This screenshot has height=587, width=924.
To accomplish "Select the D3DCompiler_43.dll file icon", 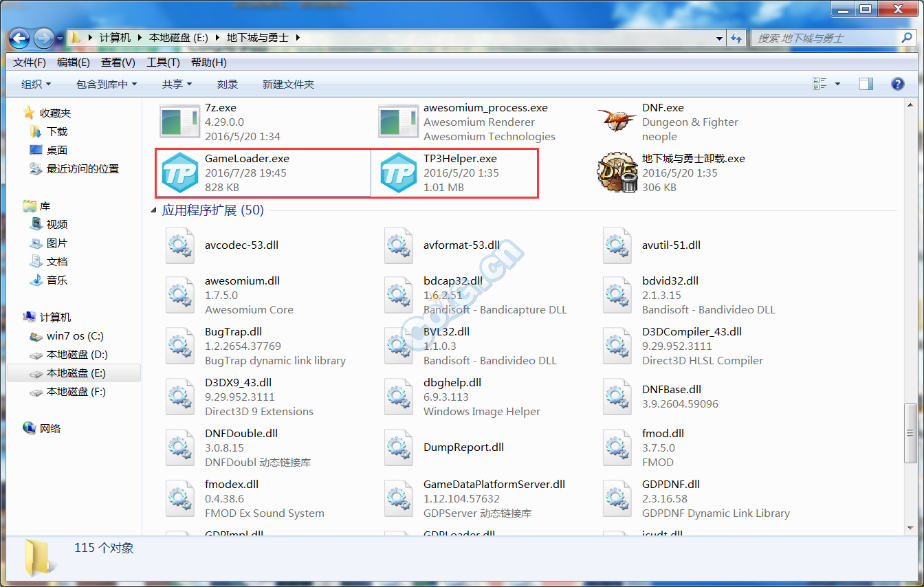I will (x=617, y=346).
